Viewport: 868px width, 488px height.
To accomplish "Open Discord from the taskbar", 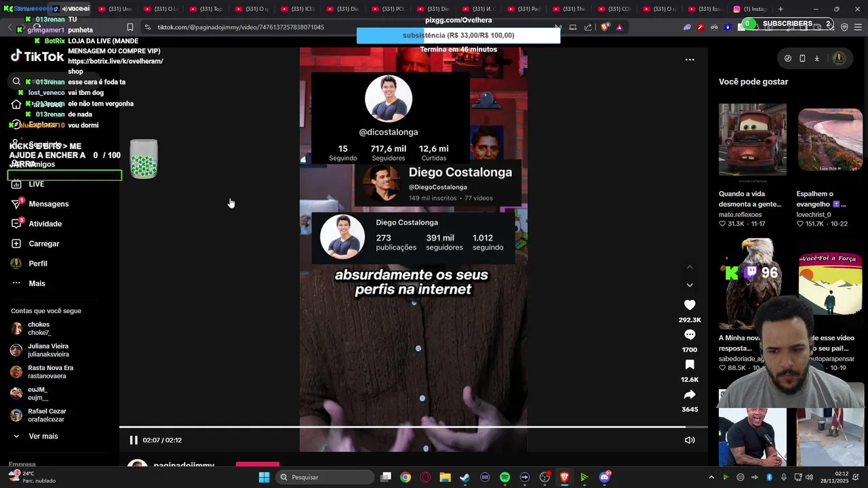I will (x=604, y=477).
